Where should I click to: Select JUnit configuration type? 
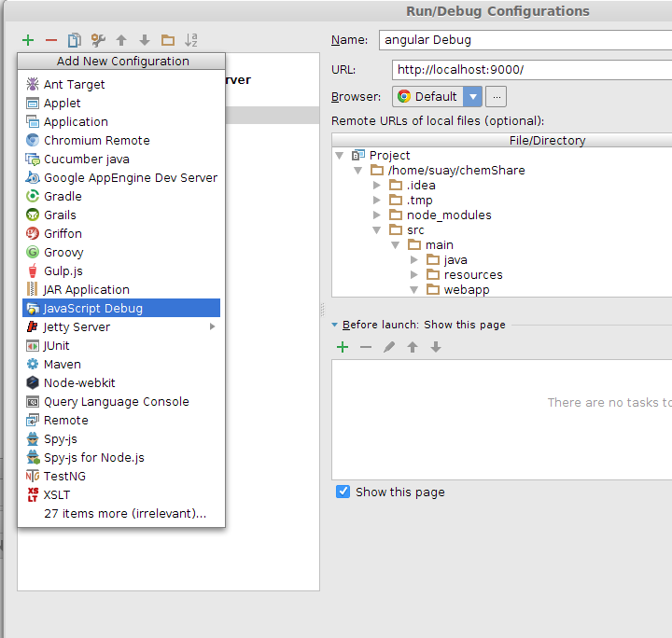tap(121, 345)
